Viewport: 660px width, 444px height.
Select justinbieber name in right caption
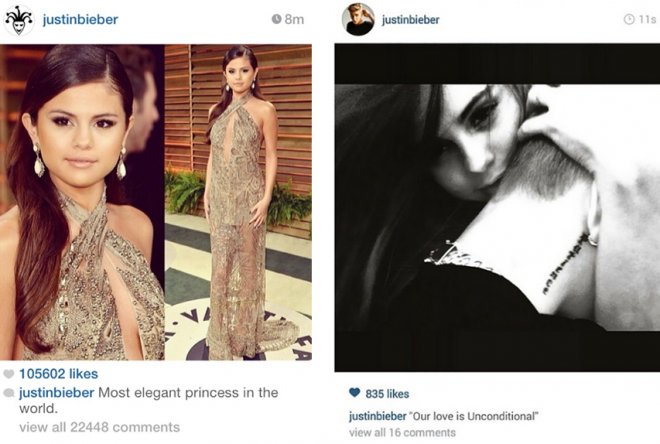point(378,416)
